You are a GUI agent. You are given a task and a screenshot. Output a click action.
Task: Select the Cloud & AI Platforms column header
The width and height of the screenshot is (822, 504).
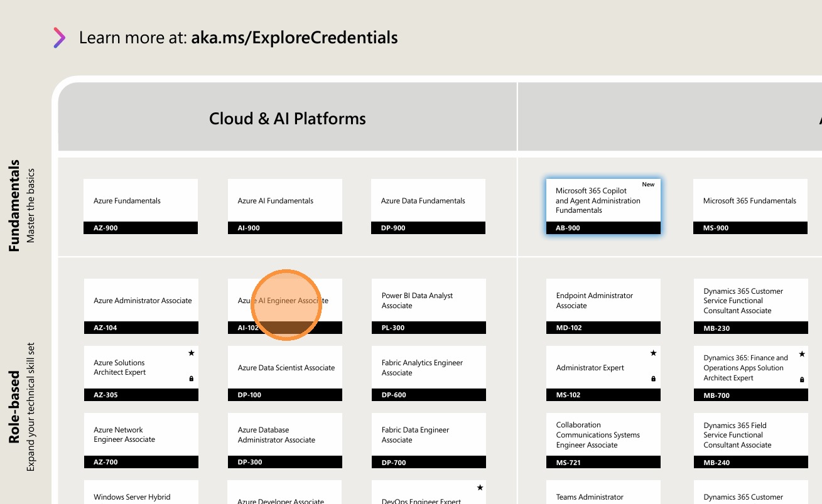(288, 119)
